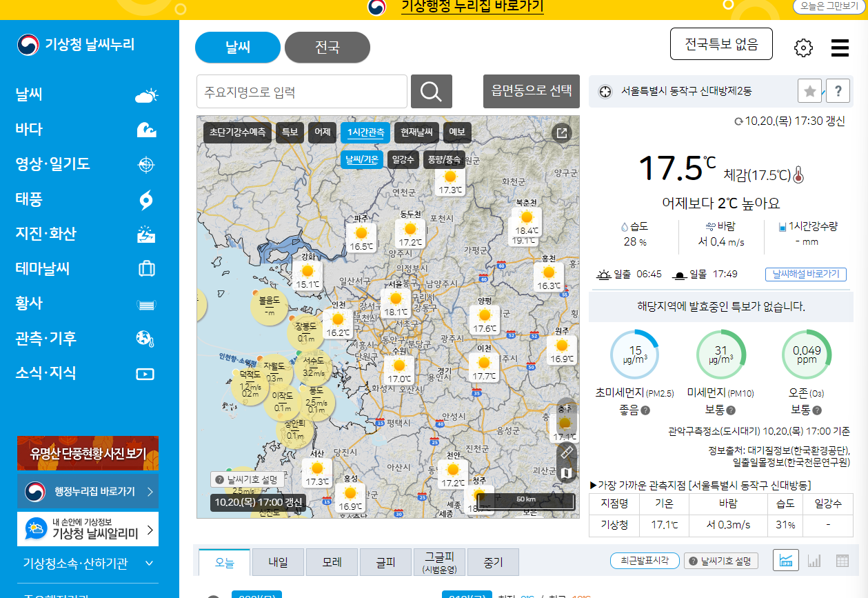Select the 특보 map tab
Viewport: 868px width, 598px height.
click(x=290, y=132)
